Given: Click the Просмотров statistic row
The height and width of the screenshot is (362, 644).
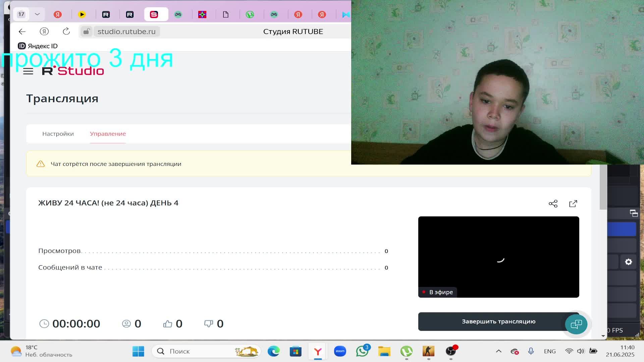Looking at the screenshot, I should (x=213, y=251).
